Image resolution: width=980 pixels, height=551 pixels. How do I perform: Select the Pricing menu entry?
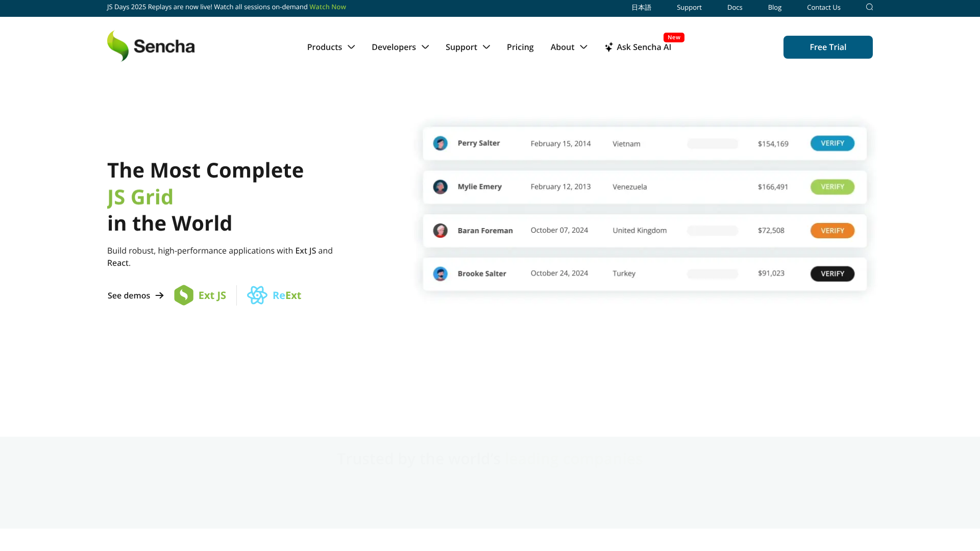tap(520, 47)
